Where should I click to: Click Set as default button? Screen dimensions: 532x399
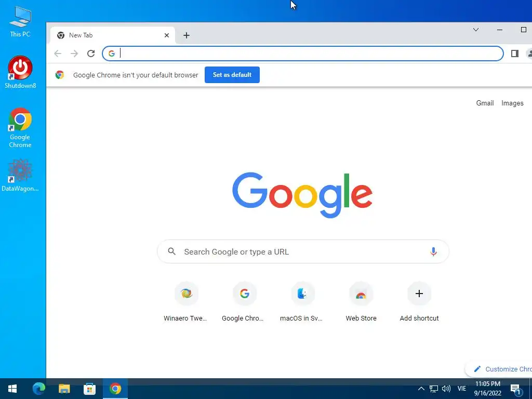click(232, 75)
